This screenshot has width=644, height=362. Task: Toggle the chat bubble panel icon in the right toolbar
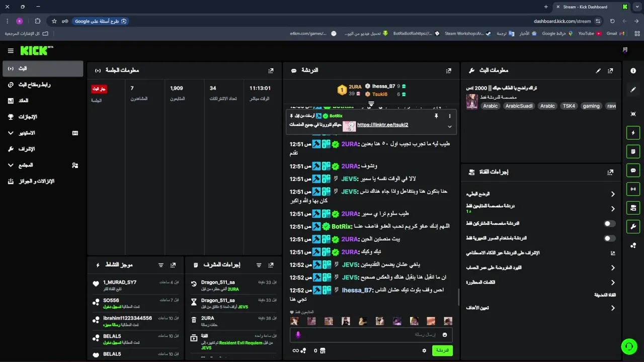[633, 170]
